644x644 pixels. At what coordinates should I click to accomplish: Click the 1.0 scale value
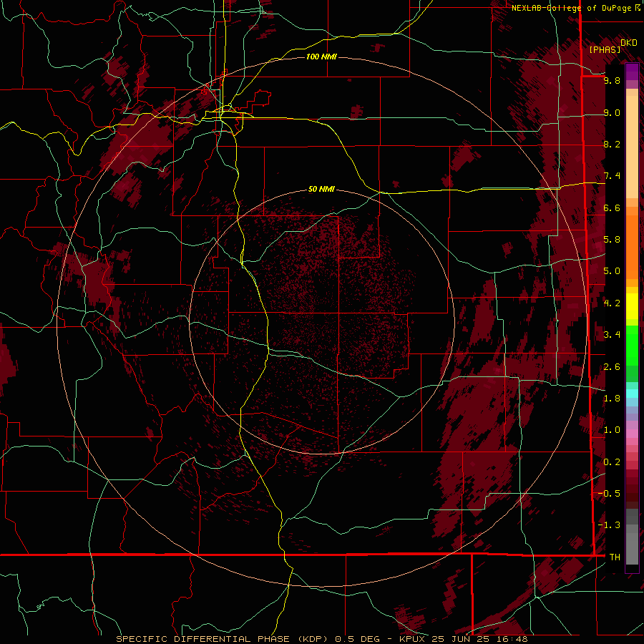click(x=612, y=430)
